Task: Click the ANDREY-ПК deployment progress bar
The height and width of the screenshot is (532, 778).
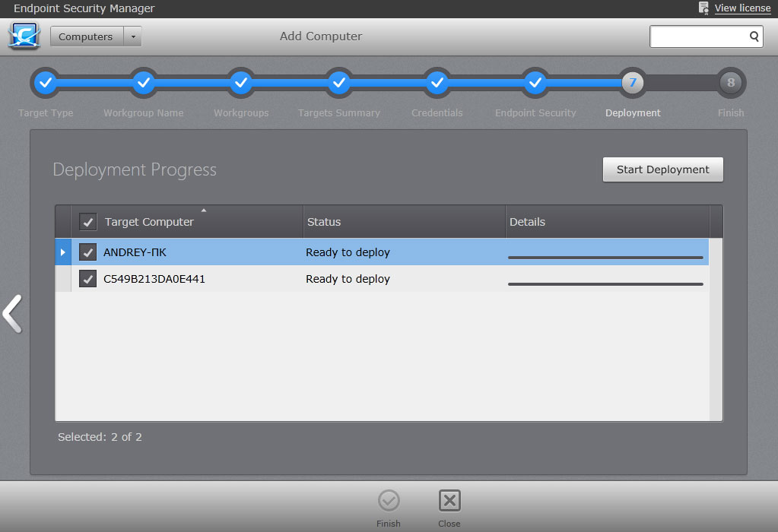Action: pos(605,258)
